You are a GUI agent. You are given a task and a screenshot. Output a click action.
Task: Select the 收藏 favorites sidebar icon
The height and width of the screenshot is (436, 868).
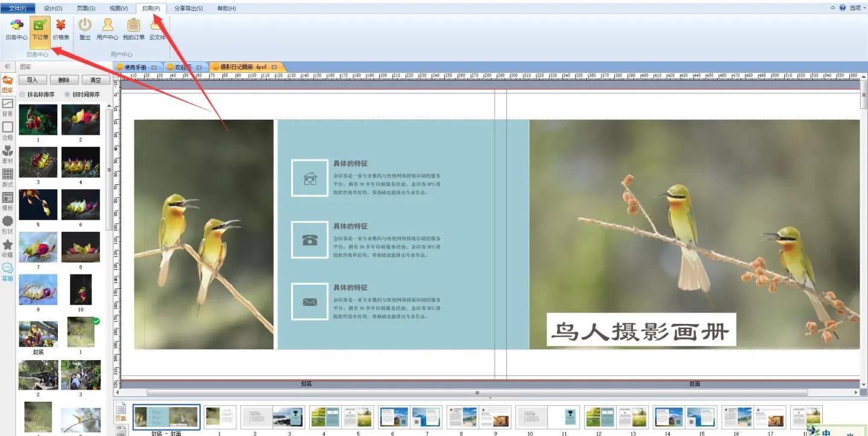pyautogui.click(x=8, y=249)
